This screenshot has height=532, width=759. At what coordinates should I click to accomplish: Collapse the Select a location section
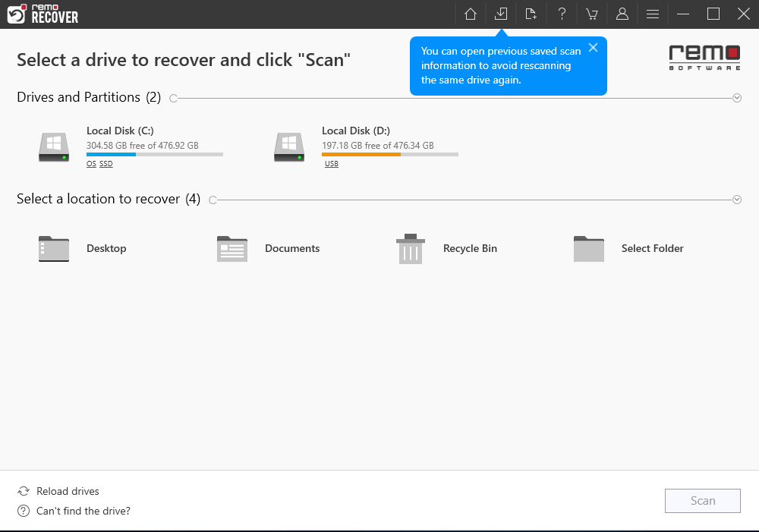click(737, 200)
